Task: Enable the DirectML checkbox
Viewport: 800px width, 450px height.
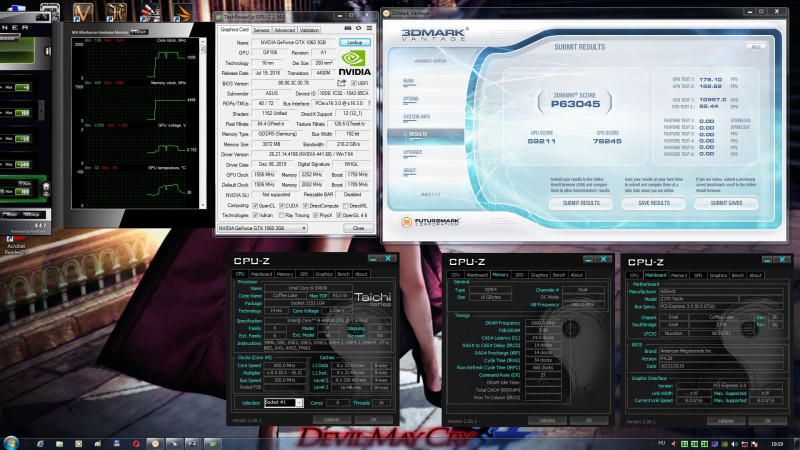Action: click(346, 206)
